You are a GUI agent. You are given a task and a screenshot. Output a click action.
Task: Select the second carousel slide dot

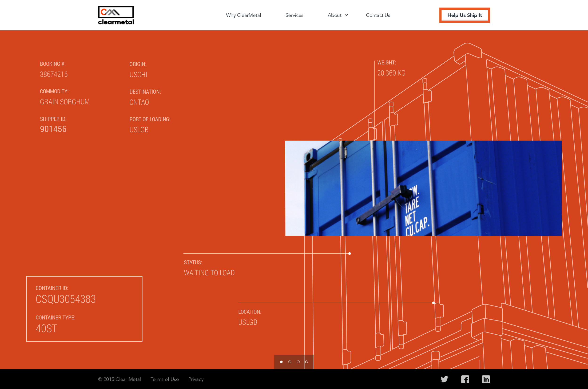[290, 362]
